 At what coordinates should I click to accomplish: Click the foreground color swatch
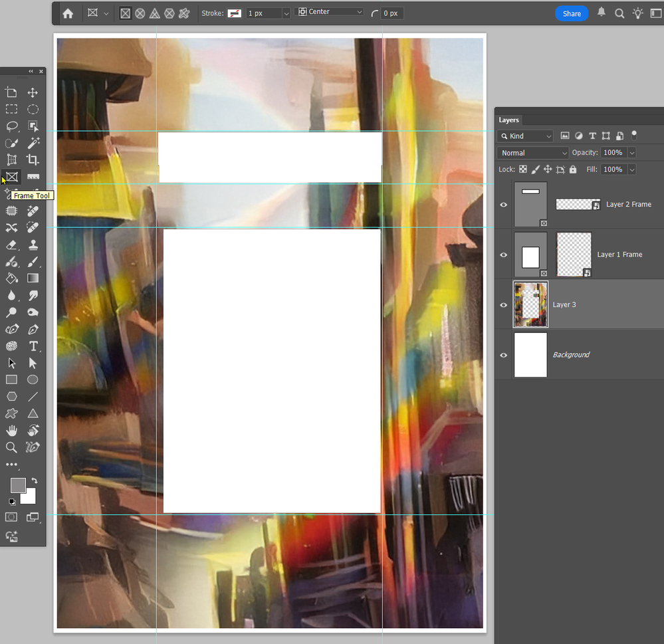tap(17, 484)
